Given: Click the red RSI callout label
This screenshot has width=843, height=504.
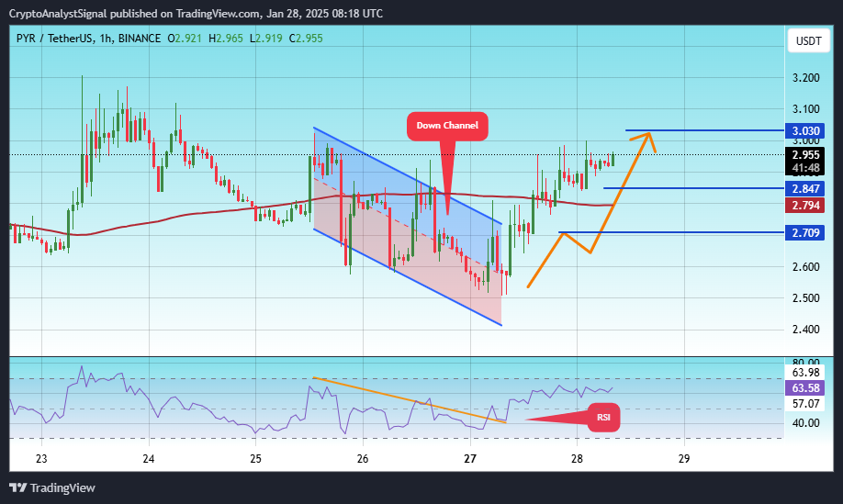Looking at the screenshot, I should (603, 418).
